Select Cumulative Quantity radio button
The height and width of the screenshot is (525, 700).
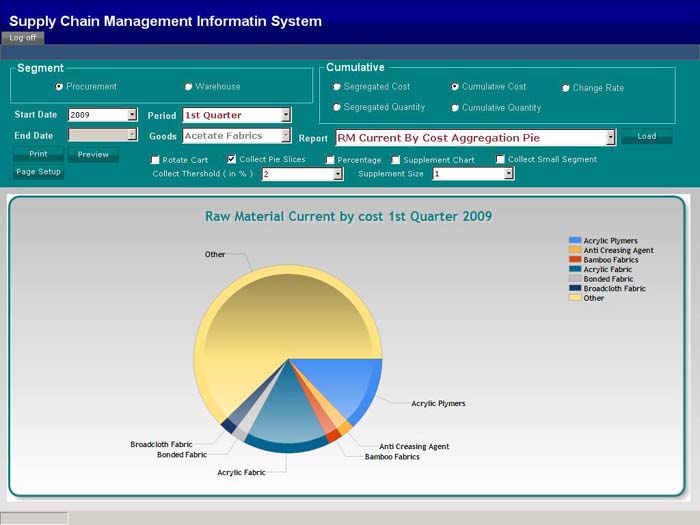click(x=455, y=108)
